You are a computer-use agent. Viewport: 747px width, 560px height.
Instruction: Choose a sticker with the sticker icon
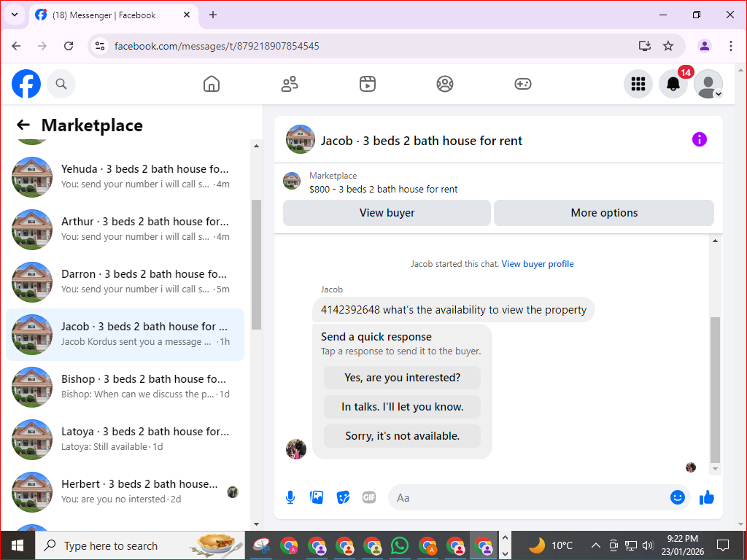coord(343,497)
